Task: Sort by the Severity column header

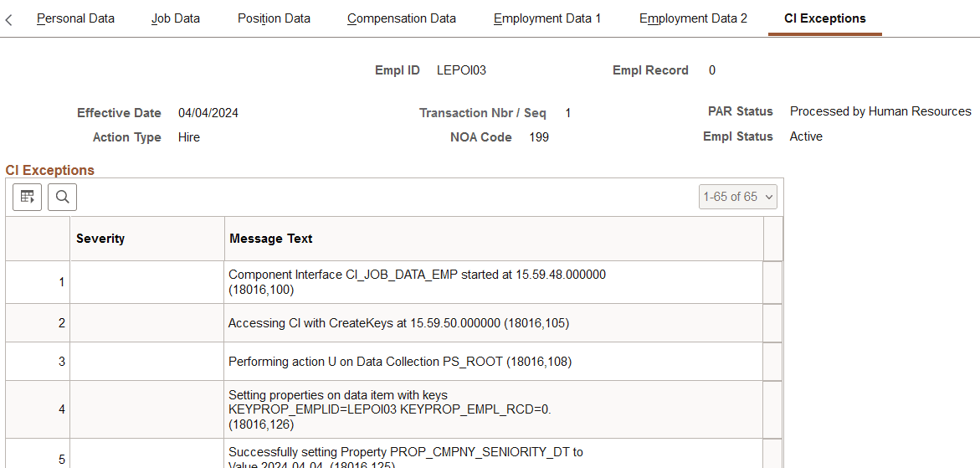Action: [100, 239]
